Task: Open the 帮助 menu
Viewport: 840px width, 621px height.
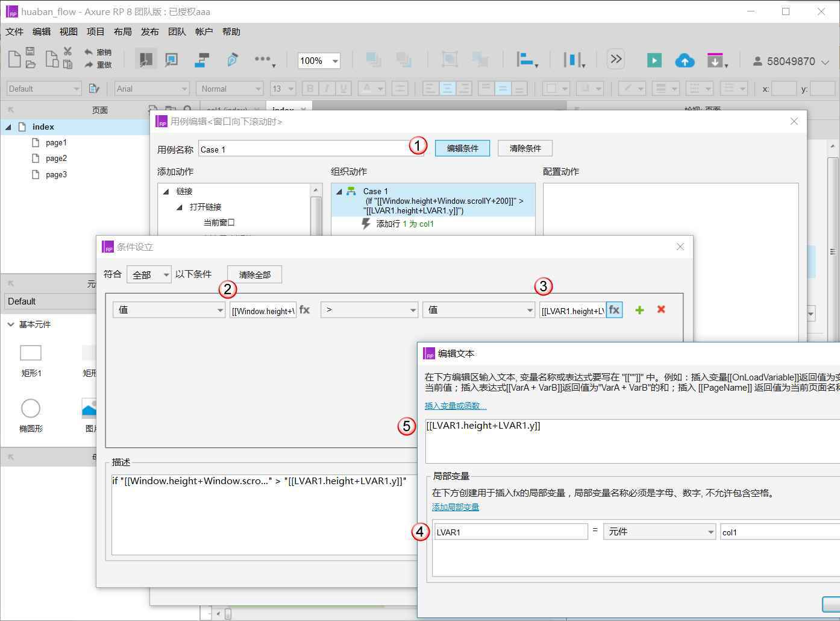Action: tap(231, 32)
